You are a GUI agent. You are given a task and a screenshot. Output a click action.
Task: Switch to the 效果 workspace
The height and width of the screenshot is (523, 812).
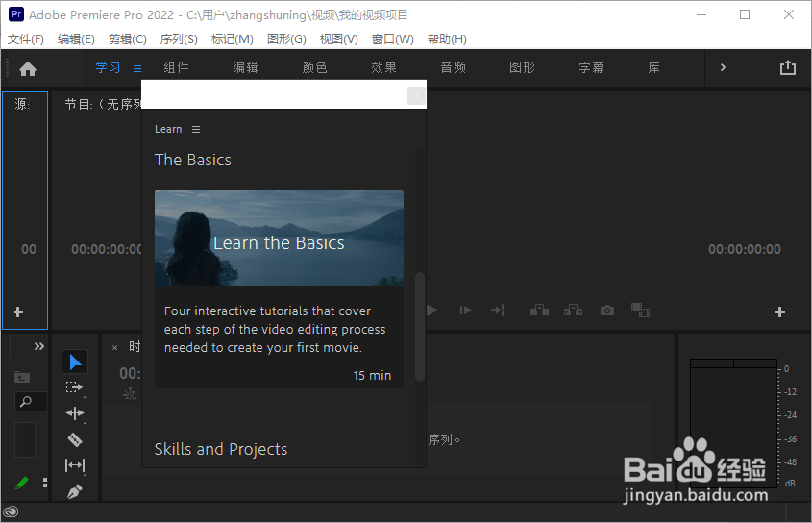[x=383, y=67]
